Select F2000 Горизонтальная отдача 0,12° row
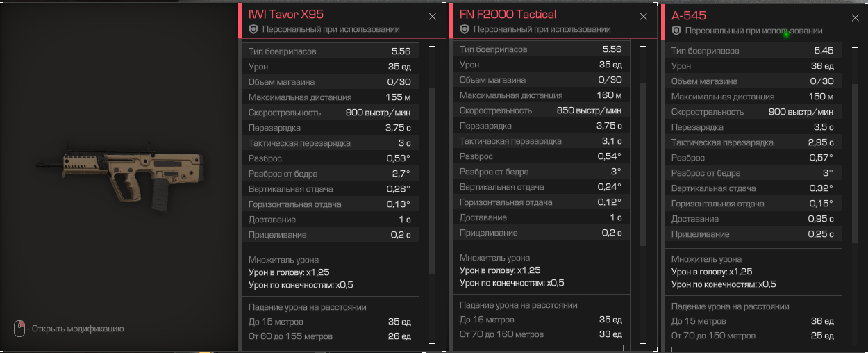This screenshot has height=353, width=868. (x=542, y=202)
